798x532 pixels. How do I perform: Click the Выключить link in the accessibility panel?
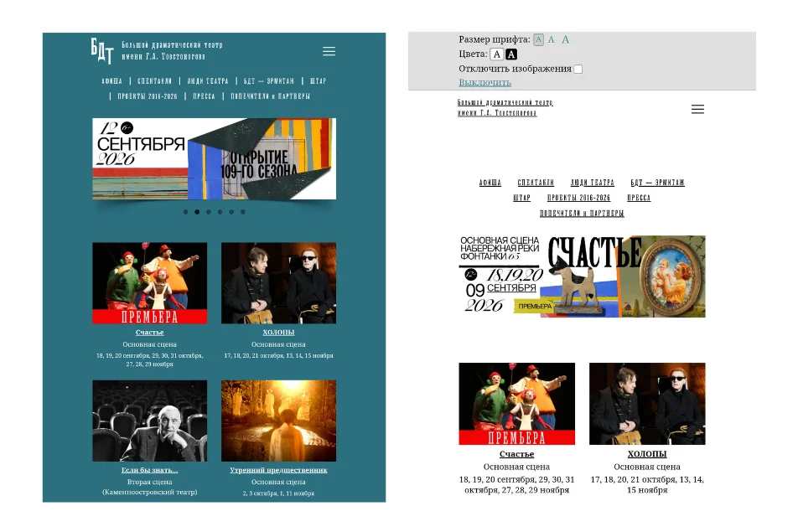click(484, 82)
